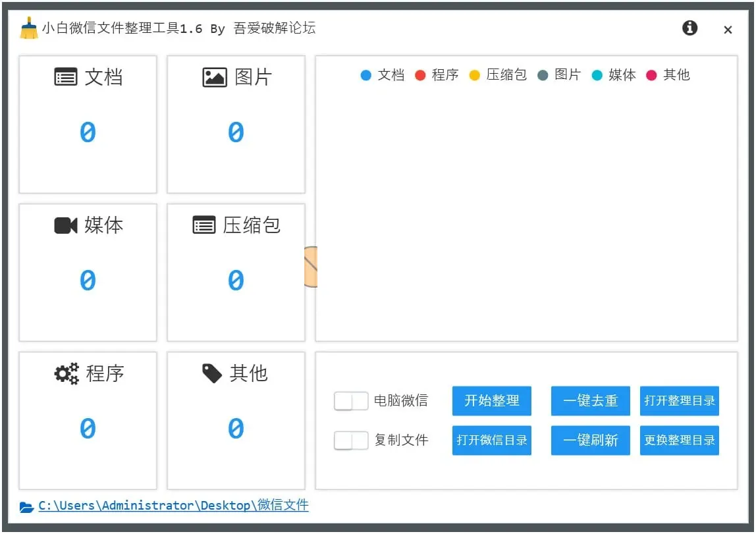Click the 图片 picture icon
756x534 pixels.
215,78
